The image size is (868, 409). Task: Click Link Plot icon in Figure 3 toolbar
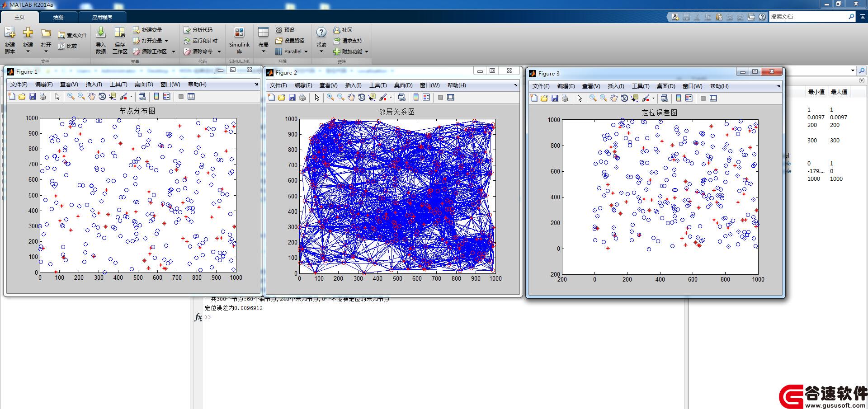click(x=664, y=98)
